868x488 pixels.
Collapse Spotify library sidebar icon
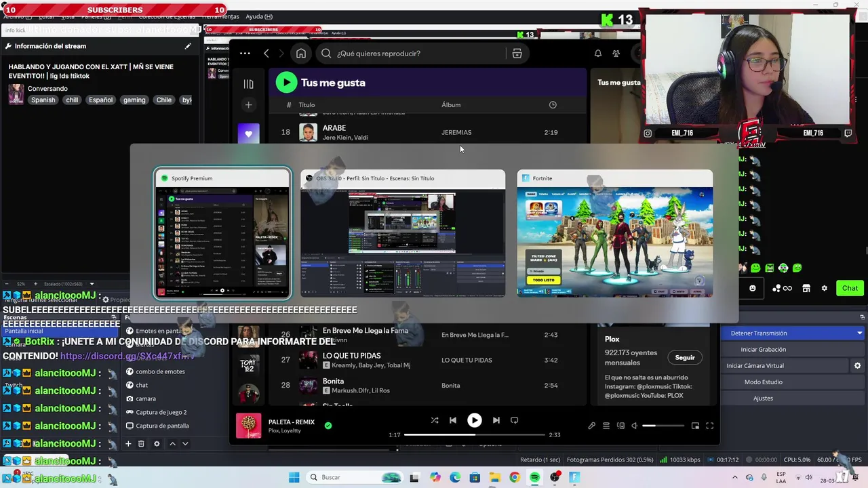pyautogui.click(x=248, y=84)
